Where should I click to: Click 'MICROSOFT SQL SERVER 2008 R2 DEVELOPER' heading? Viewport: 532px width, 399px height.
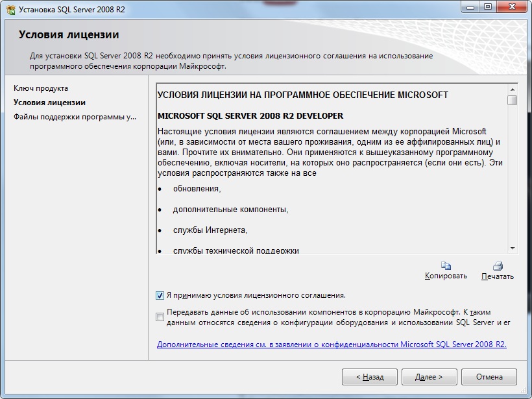250,116
